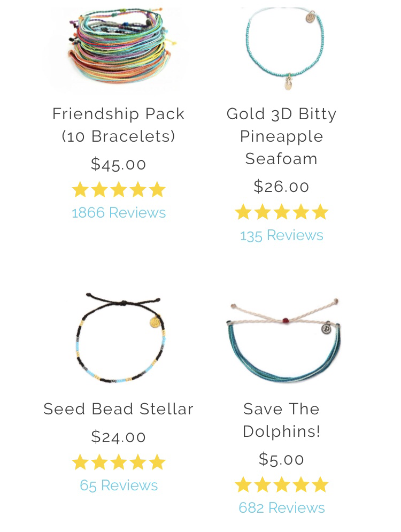The height and width of the screenshot is (532, 401).
Task: Open the 135 Reviews link
Action: (x=282, y=235)
